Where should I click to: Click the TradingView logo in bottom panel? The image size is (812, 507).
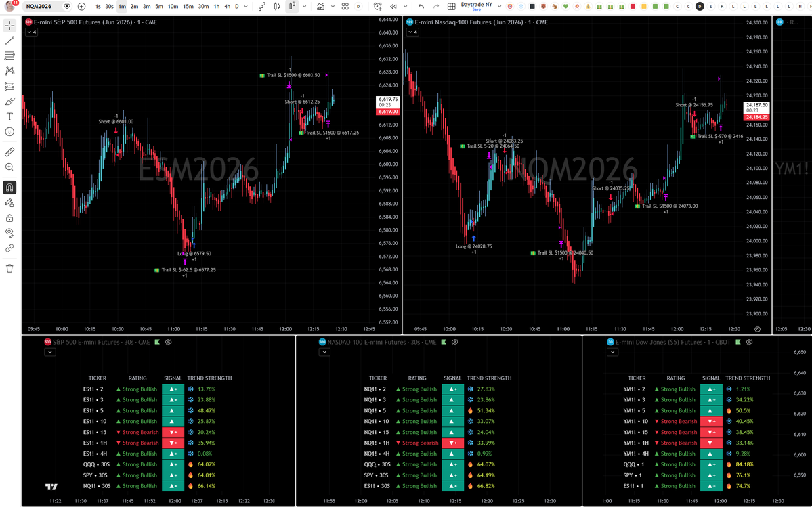(51, 487)
